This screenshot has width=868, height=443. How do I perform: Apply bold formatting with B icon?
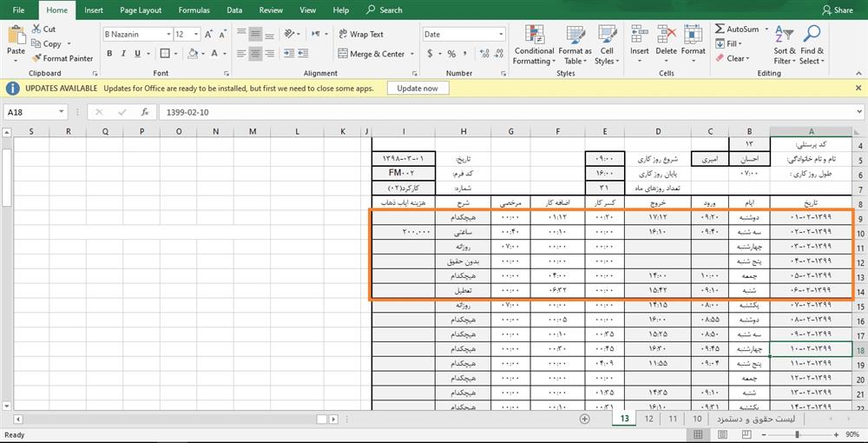click(109, 54)
